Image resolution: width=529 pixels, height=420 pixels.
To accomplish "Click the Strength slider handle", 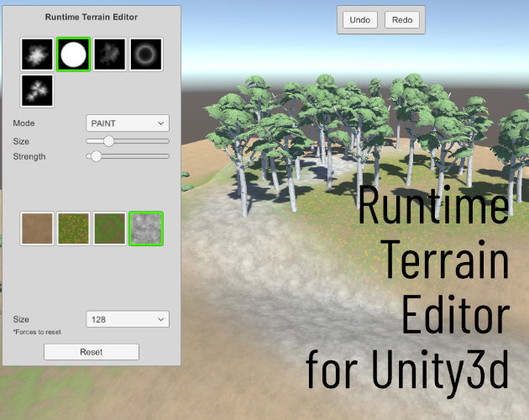I will pyautogui.click(x=97, y=156).
